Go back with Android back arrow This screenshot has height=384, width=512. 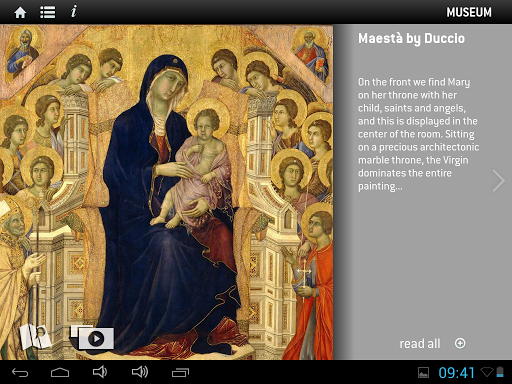pos(20,372)
